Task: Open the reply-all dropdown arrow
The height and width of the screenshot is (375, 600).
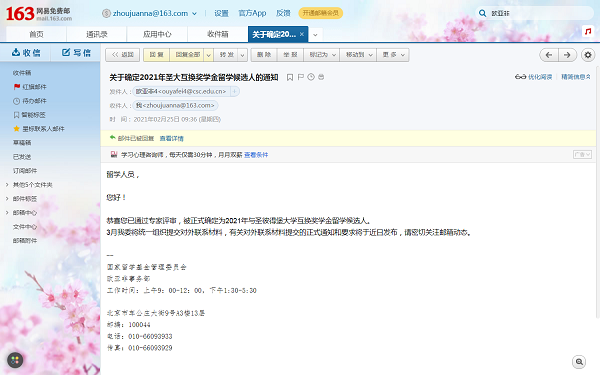Action: (209, 55)
